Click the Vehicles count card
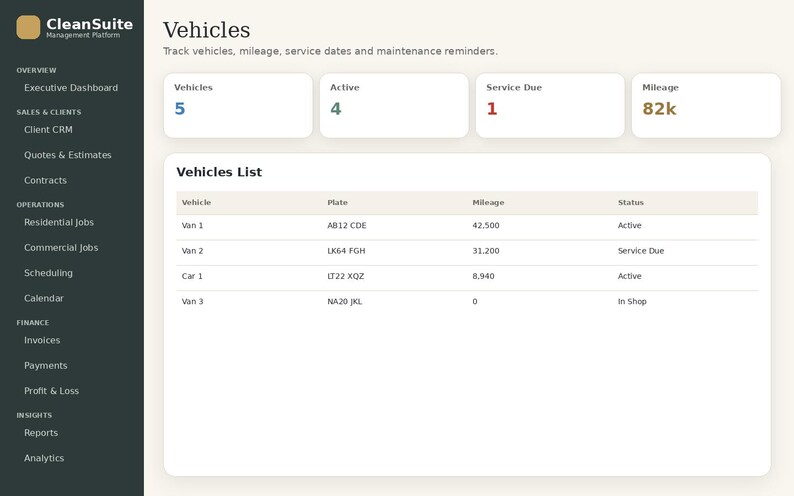This screenshot has width=794, height=496. pyautogui.click(x=238, y=105)
